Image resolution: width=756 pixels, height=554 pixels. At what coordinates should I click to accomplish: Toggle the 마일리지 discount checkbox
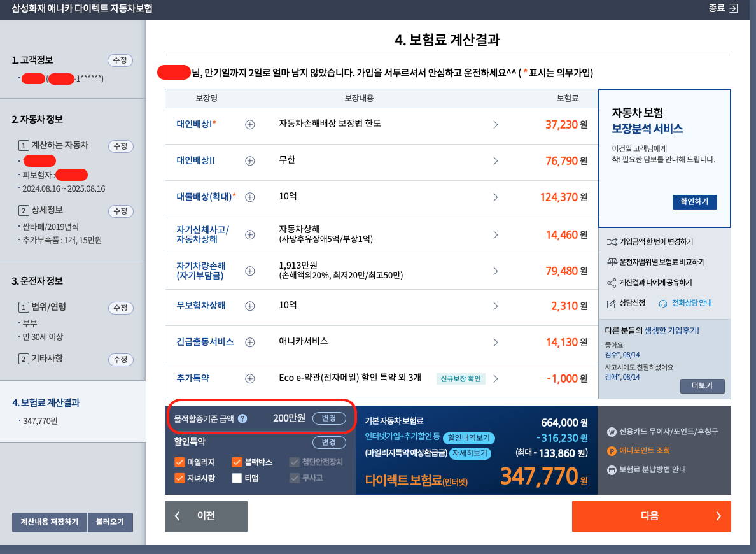pos(179,462)
